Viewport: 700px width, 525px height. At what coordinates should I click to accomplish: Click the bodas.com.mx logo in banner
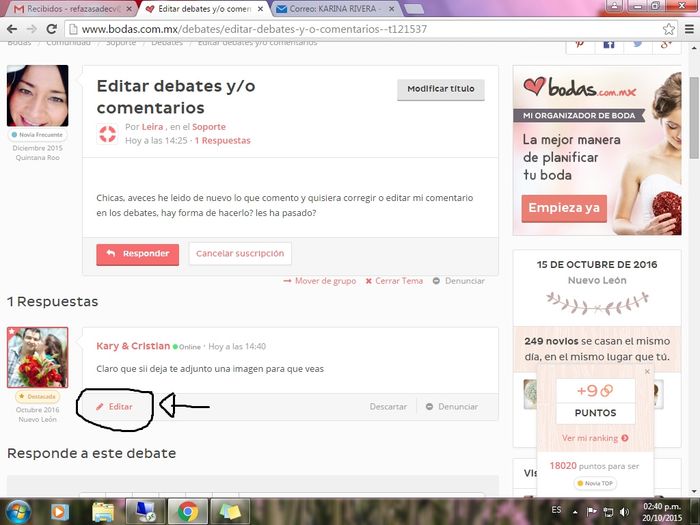(x=579, y=87)
